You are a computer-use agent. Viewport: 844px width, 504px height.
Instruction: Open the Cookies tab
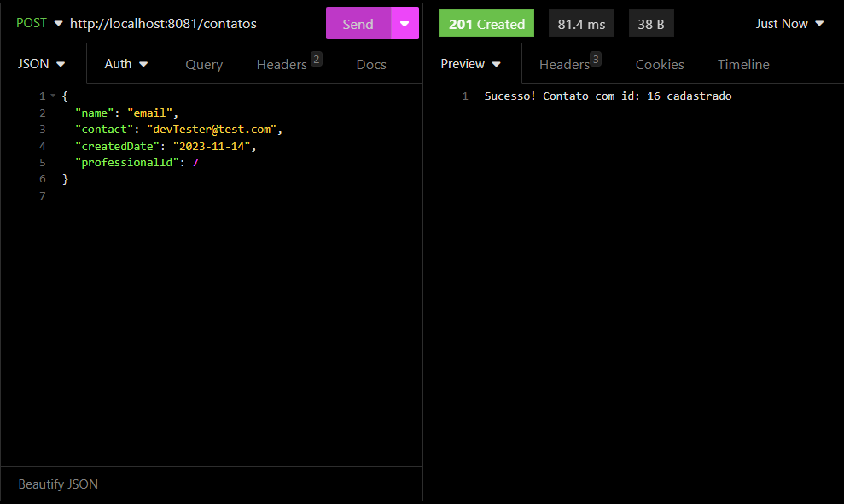tap(659, 64)
